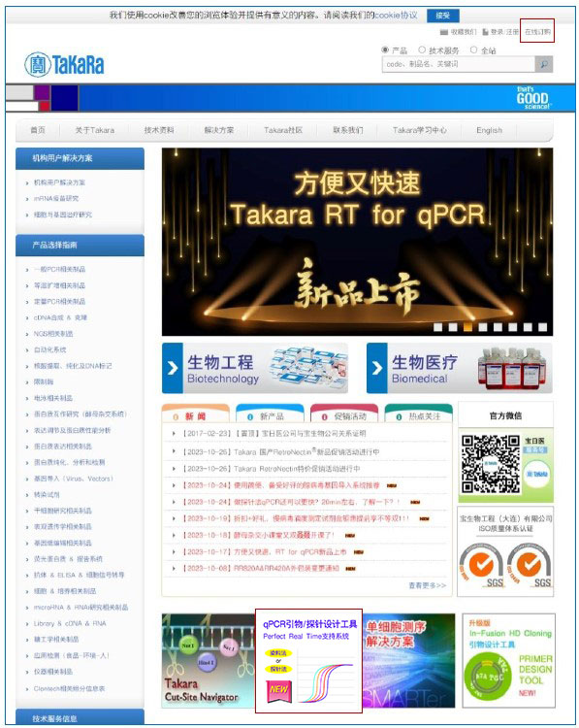The height and width of the screenshot is (728, 579).
Task: Expand the 一般PCR相关制品 sidebar item
Action: click(59, 269)
